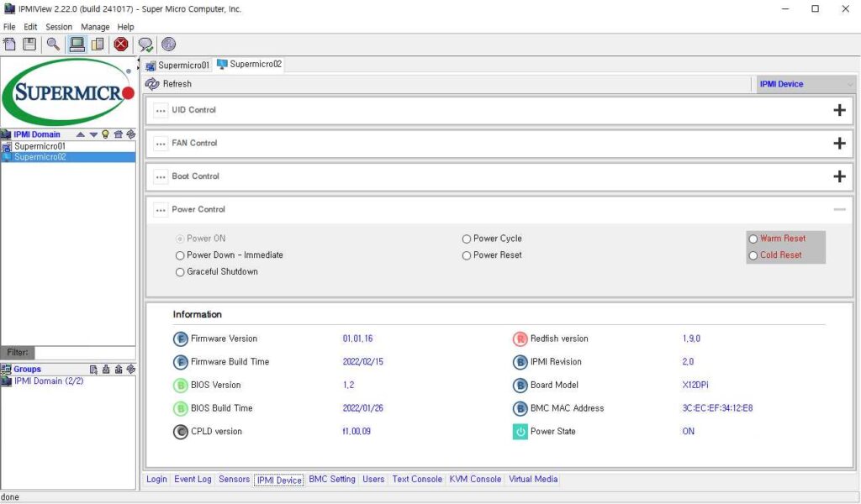Open the Edit menu

30,27
